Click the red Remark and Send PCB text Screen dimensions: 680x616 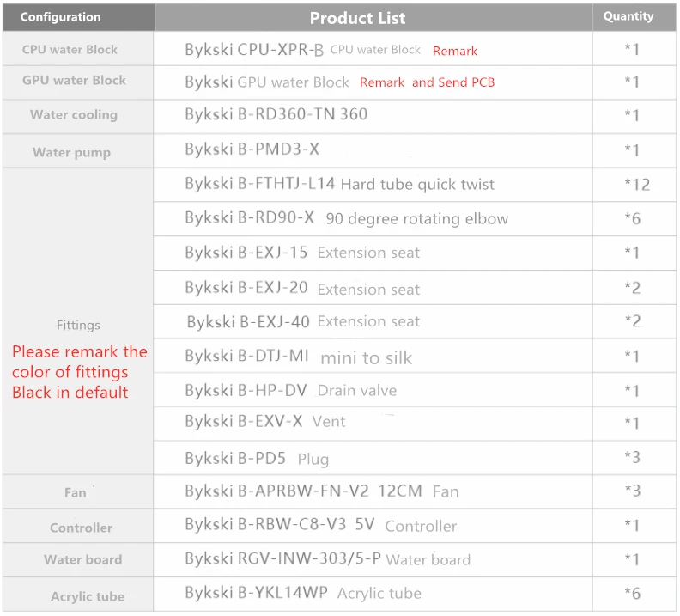coord(427,82)
